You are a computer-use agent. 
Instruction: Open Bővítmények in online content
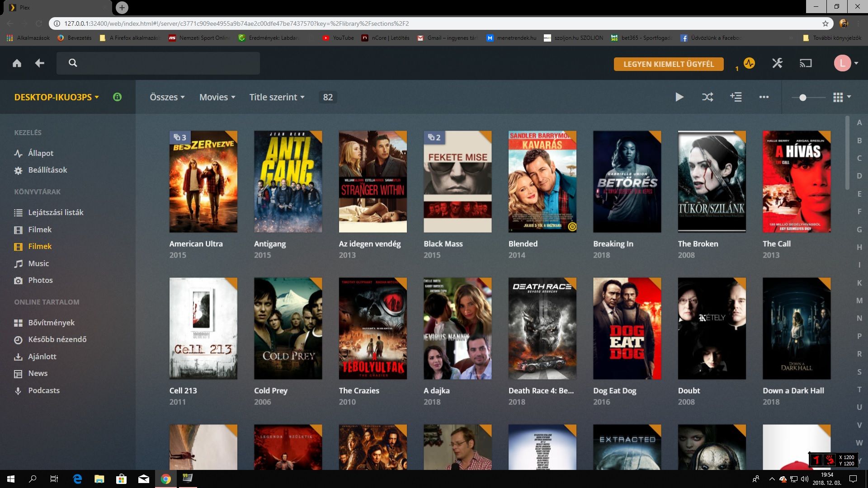[x=44, y=323]
